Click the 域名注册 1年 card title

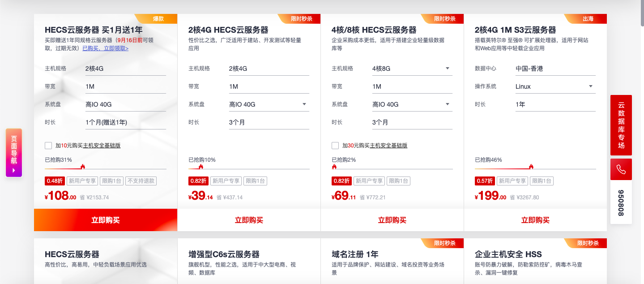point(355,254)
